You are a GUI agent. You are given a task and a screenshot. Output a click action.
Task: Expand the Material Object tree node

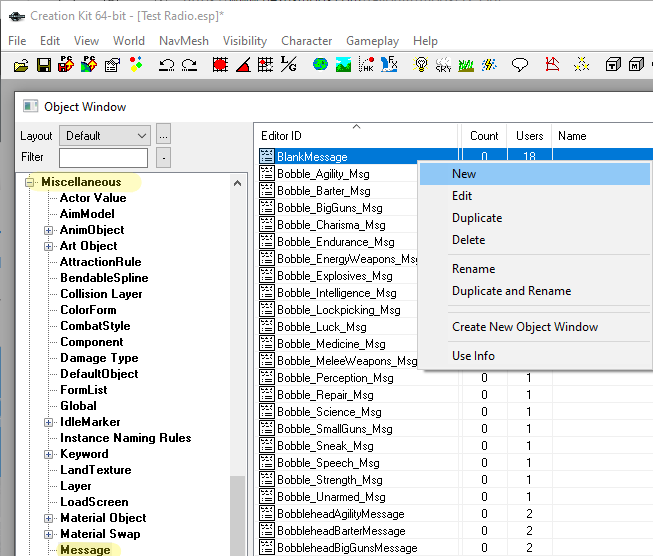tap(48, 519)
